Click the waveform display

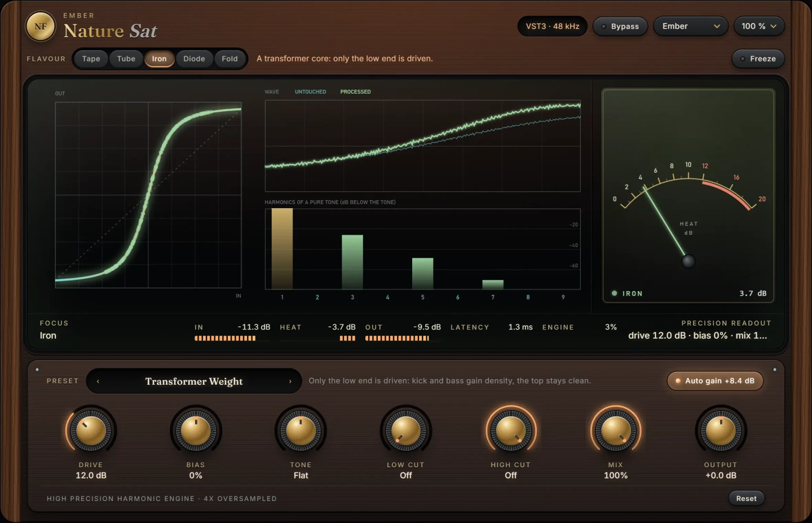coord(423,146)
